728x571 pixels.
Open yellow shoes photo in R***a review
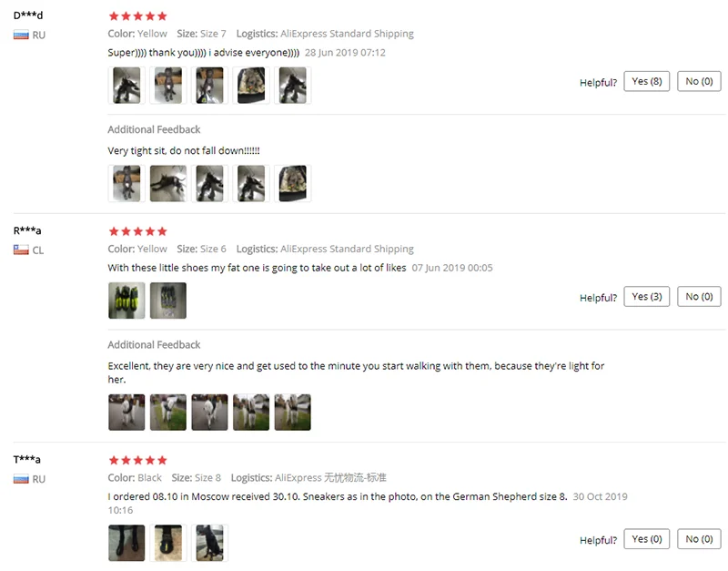(126, 301)
